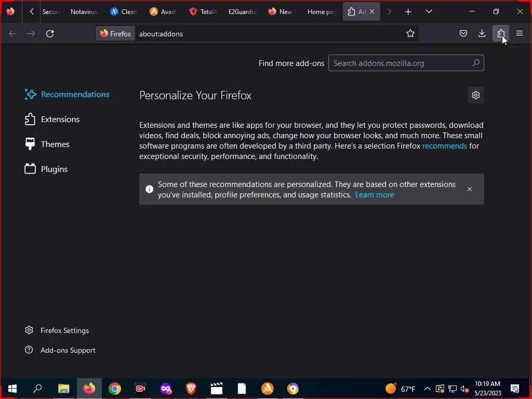Open the screen recorder taskbar icon
The height and width of the screenshot is (399, 532).
pos(140,389)
